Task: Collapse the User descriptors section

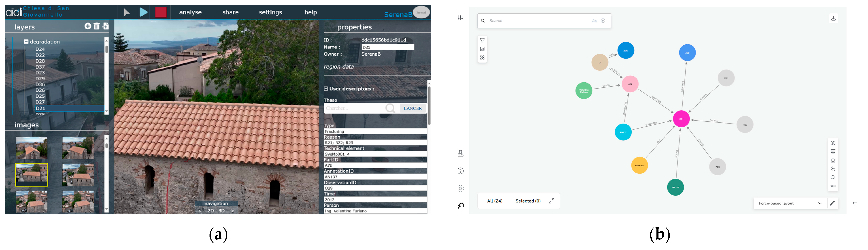Action: pyautogui.click(x=326, y=89)
